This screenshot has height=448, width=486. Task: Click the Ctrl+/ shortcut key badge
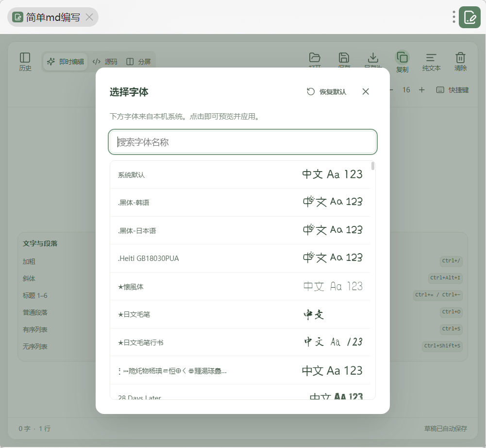point(451,261)
